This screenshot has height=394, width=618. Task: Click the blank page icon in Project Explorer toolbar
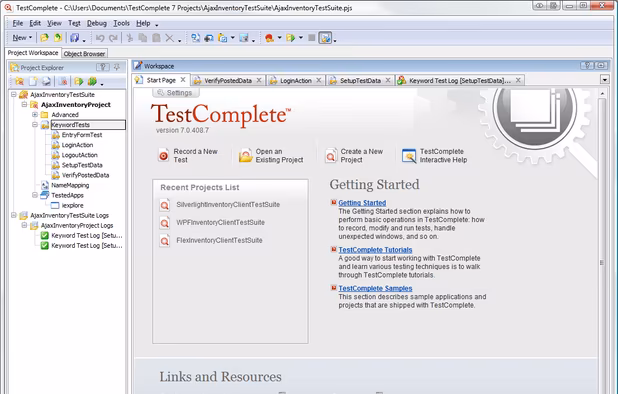[33, 82]
